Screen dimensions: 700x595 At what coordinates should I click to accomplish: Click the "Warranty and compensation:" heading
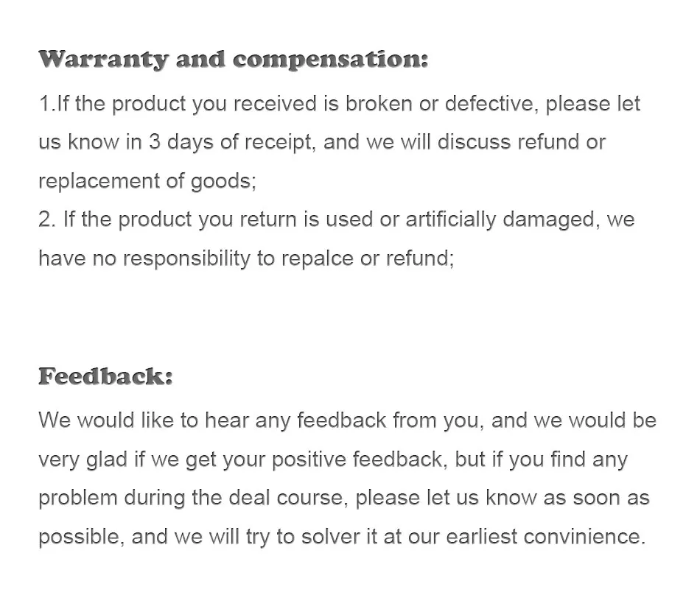tap(233, 60)
